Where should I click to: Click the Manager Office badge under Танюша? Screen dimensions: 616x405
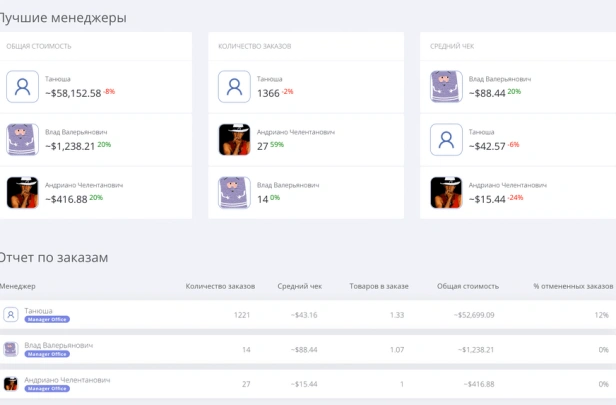pos(47,320)
